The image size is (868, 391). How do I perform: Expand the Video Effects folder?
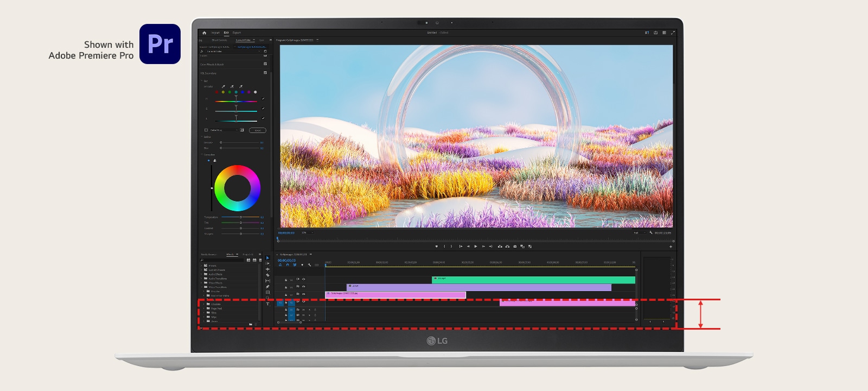[x=201, y=283]
